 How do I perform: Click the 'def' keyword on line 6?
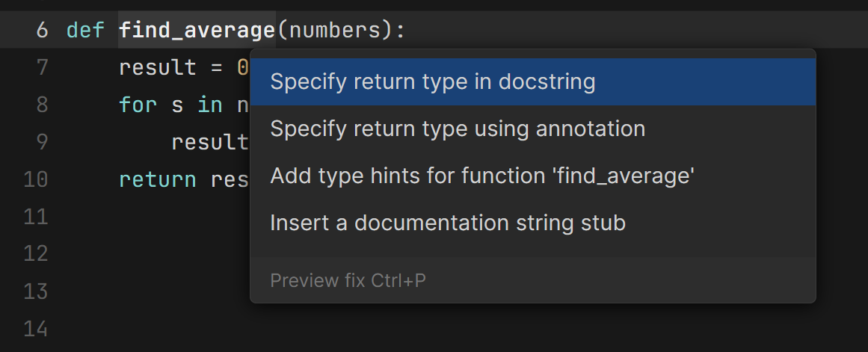pos(85,31)
